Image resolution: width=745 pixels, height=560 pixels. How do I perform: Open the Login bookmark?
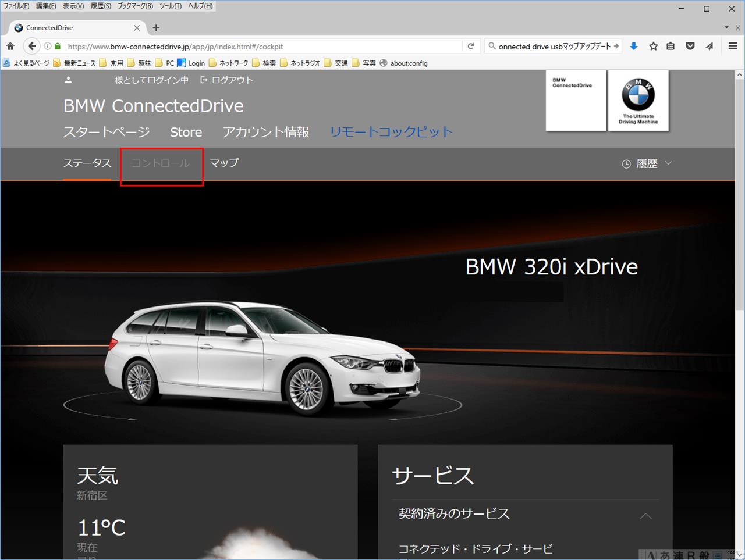point(191,63)
